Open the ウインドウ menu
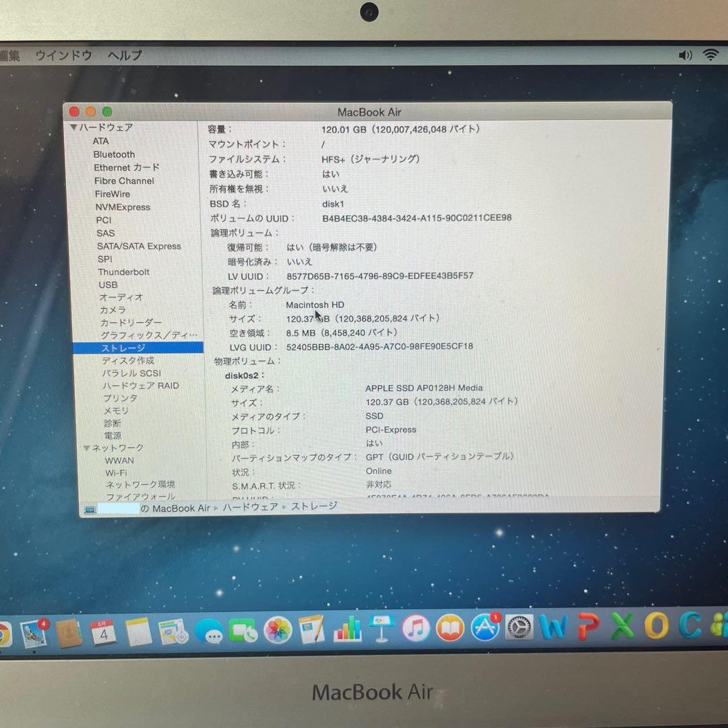Viewport: 728px width, 728px height. point(64,55)
